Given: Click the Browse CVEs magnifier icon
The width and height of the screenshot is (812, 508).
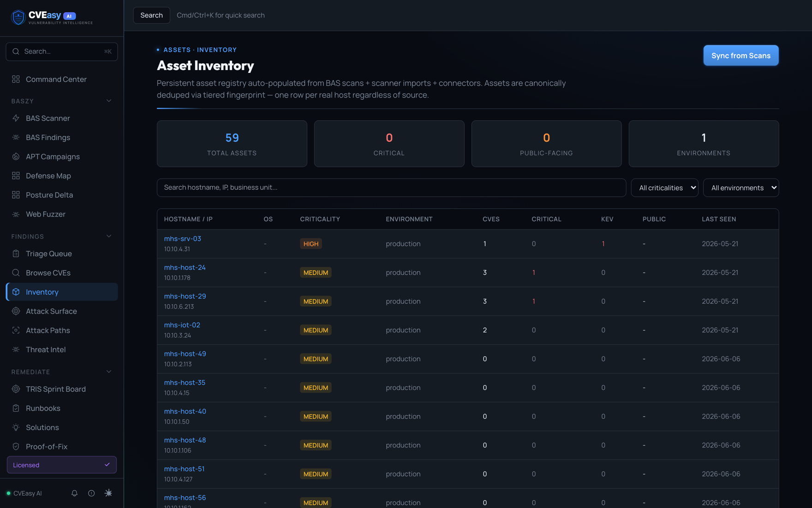Looking at the screenshot, I should 16,272.
